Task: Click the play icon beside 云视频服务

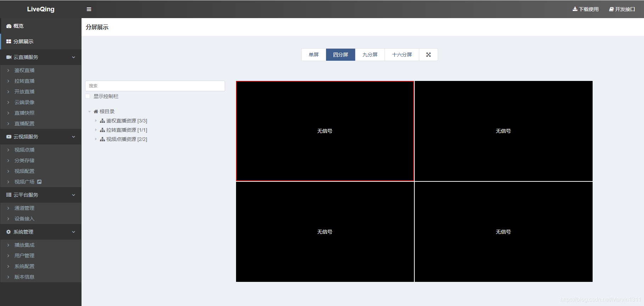Action: (9, 137)
